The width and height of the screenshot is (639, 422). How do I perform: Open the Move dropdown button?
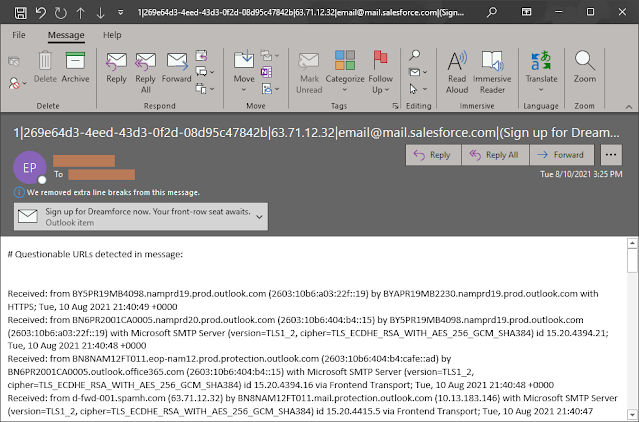tap(244, 72)
